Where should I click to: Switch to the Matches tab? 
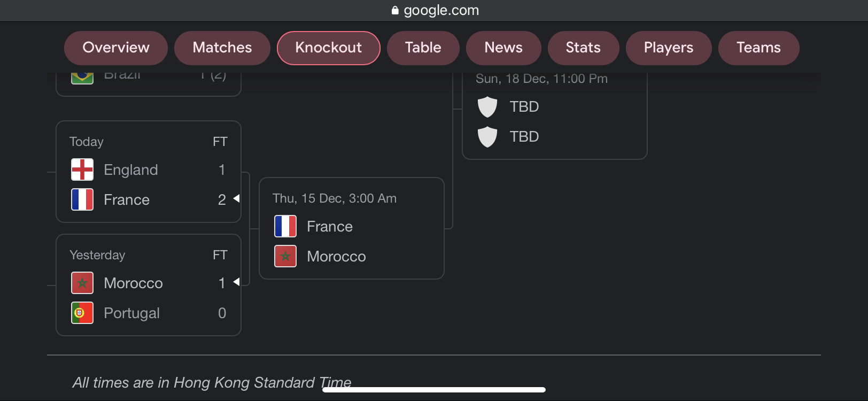point(222,48)
